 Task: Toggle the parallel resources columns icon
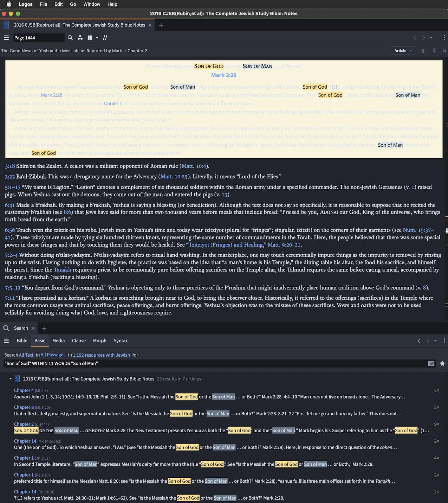(90, 38)
